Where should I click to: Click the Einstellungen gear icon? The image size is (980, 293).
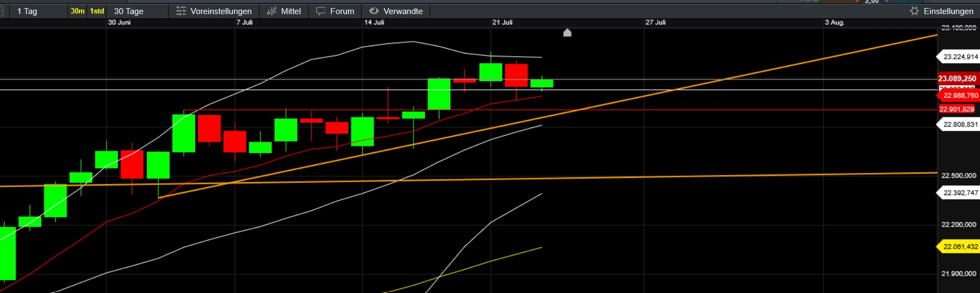tap(914, 11)
